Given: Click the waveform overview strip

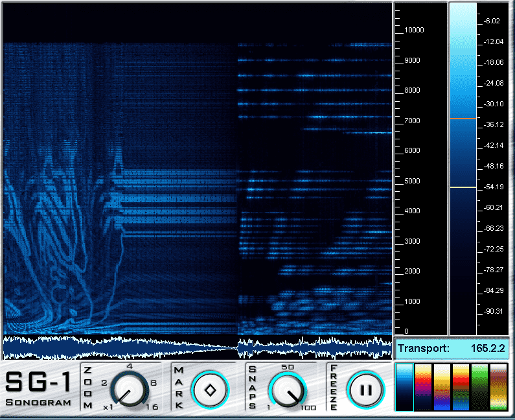Looking at the screenshot, I should click(198, 347).
